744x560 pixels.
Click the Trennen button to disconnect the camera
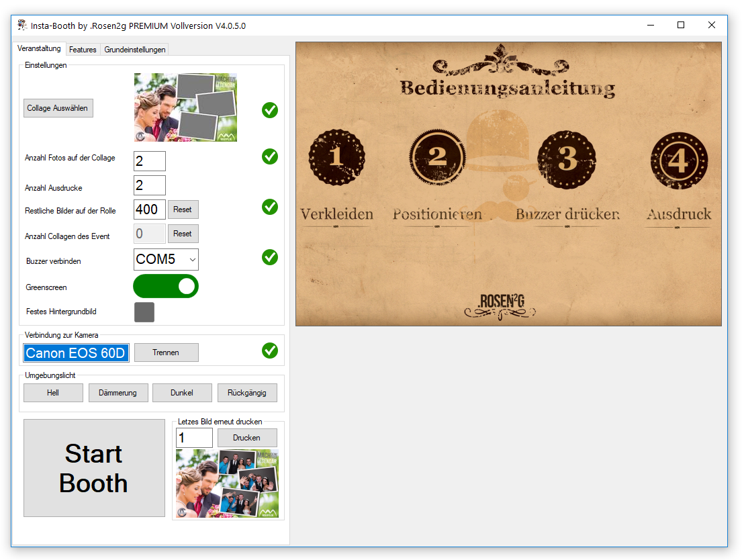pos(166,353)
